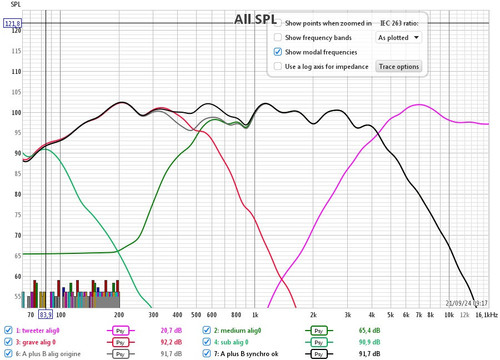The image size is (500, 360).
Task: Enable the Show frequency bands checkbox
Action: [x=278, y=37]
